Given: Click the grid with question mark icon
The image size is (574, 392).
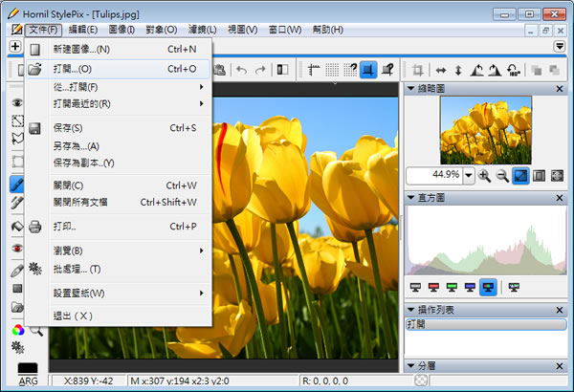Looking at the screenshot, I should tap(350, 69).
